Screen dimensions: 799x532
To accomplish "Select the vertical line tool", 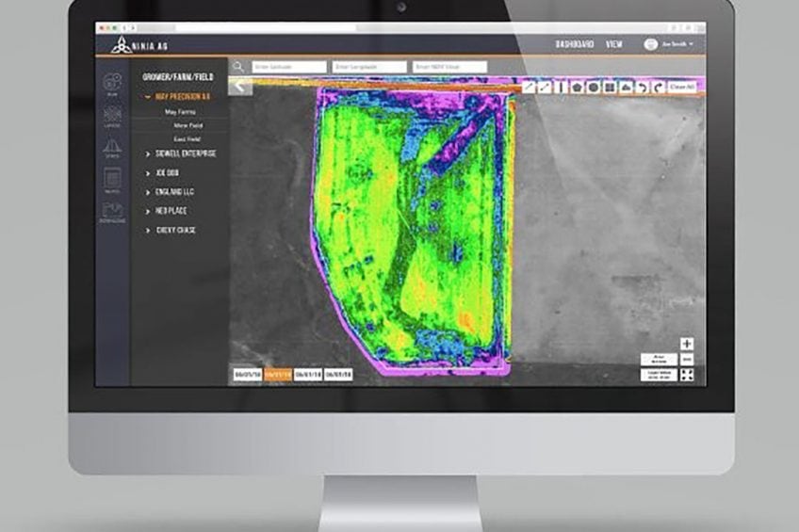I will (x=561, y=88).
